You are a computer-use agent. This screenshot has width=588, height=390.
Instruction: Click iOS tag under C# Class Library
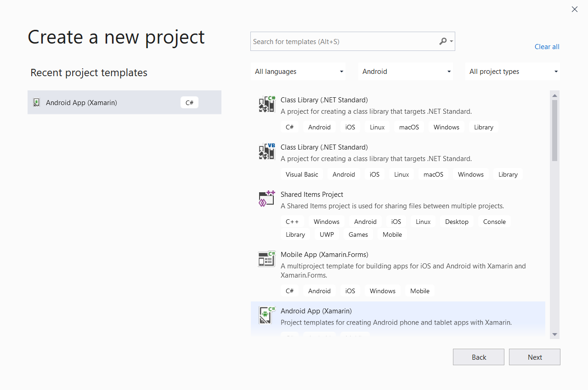351,127
